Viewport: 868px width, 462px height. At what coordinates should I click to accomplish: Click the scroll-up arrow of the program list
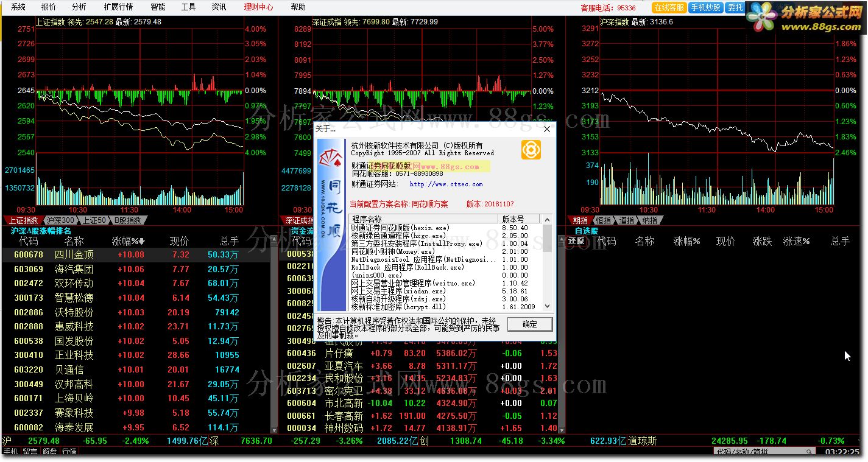547,220
